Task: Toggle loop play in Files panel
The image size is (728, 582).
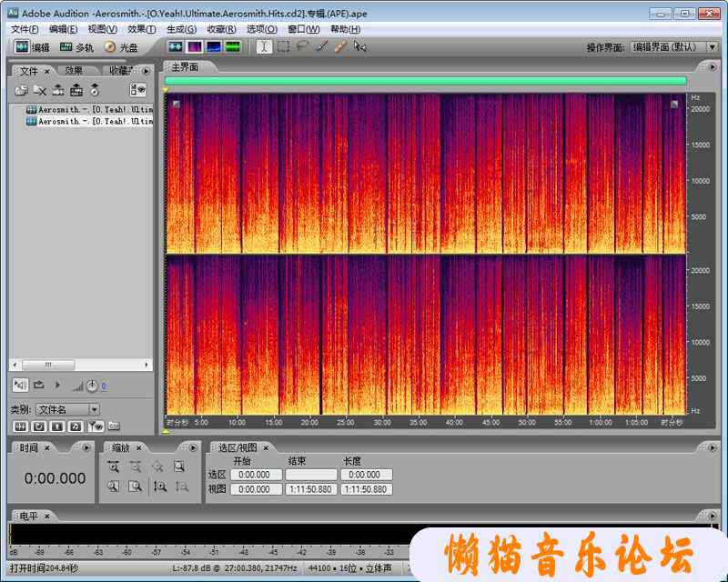Action: coord(39,386)
